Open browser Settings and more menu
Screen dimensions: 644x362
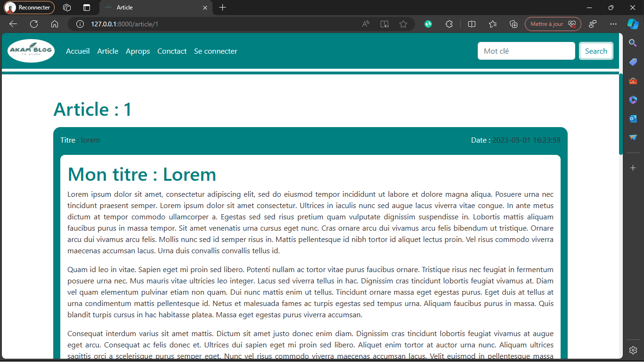click(x=613, y=24)
